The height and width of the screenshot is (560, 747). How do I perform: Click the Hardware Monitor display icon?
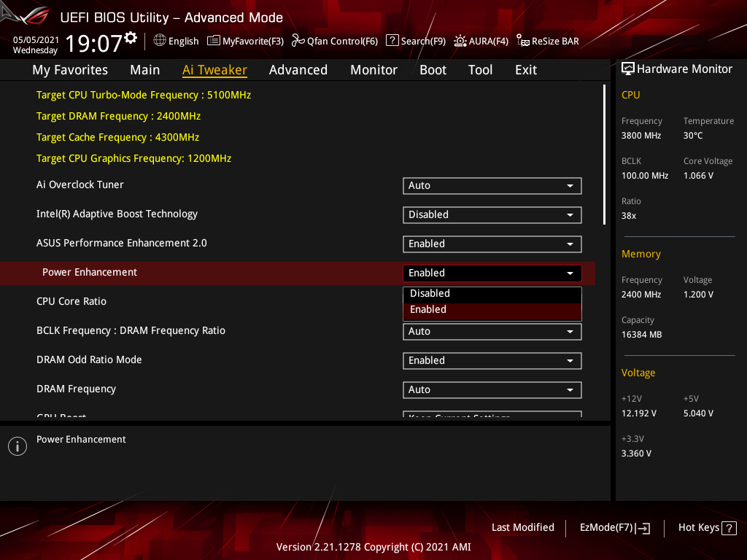[628, 69]
